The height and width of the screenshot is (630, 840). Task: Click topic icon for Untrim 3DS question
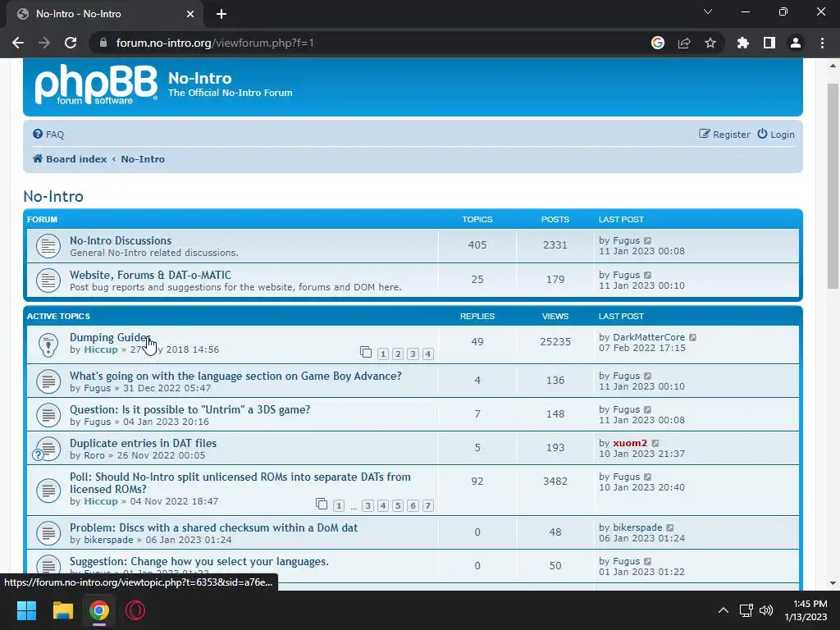click(x=48, y=414)
